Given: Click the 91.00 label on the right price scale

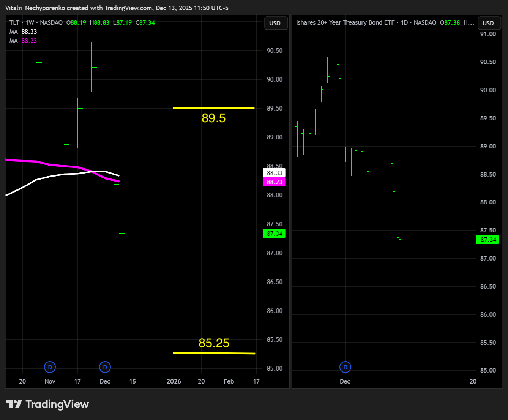Looking at the screenshot, I should tap(488, 34).
